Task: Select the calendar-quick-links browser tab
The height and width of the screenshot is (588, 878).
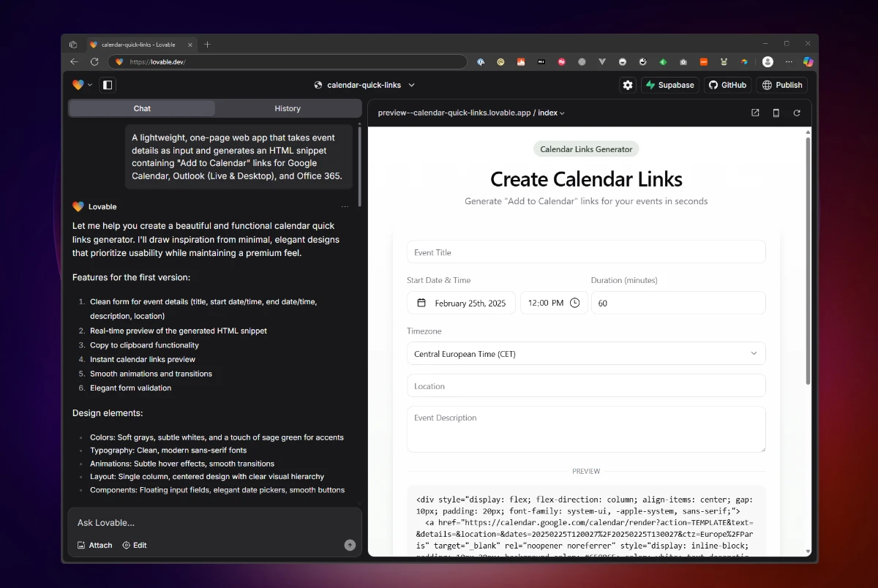Action: [142, 45]
